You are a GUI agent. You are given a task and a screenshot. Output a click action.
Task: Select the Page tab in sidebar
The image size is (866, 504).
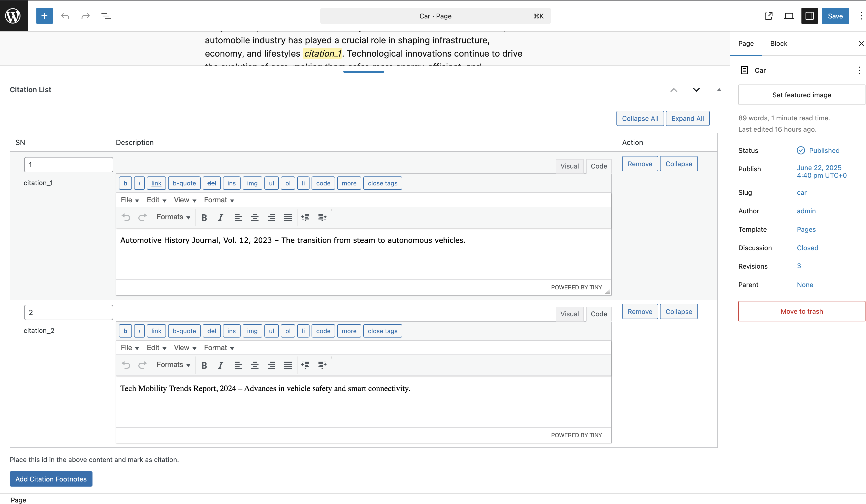[x=746, y=44]
